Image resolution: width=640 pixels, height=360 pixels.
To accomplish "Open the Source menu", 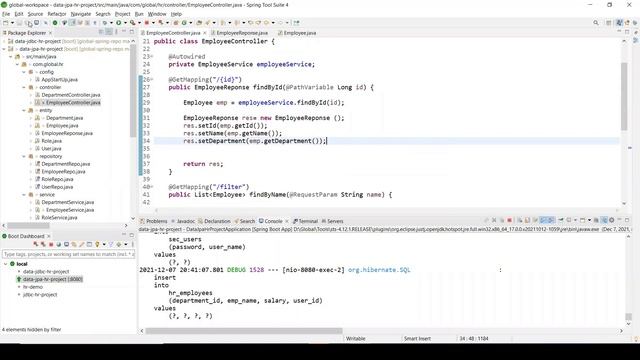I will click(35, 14).
